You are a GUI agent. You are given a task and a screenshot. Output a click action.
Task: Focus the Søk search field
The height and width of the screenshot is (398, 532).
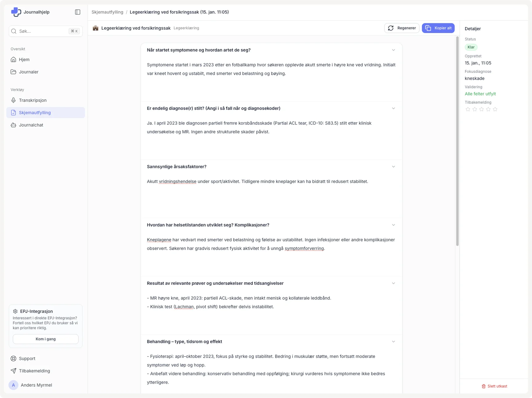(43, 31)
